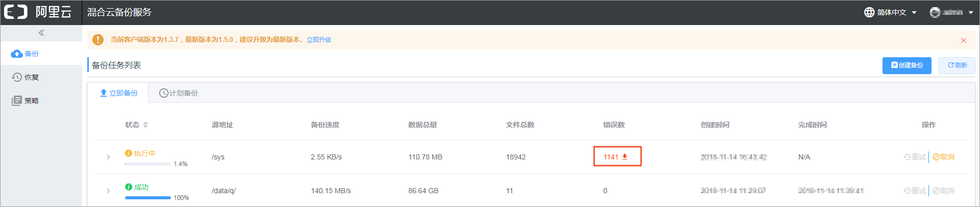The image size is (980, 207).
Task: Click the 140.15 MB/s speed value
Action: 331,191
